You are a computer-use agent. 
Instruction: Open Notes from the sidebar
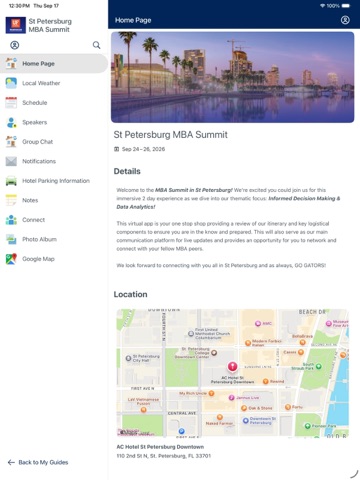(x=54, y=200)
